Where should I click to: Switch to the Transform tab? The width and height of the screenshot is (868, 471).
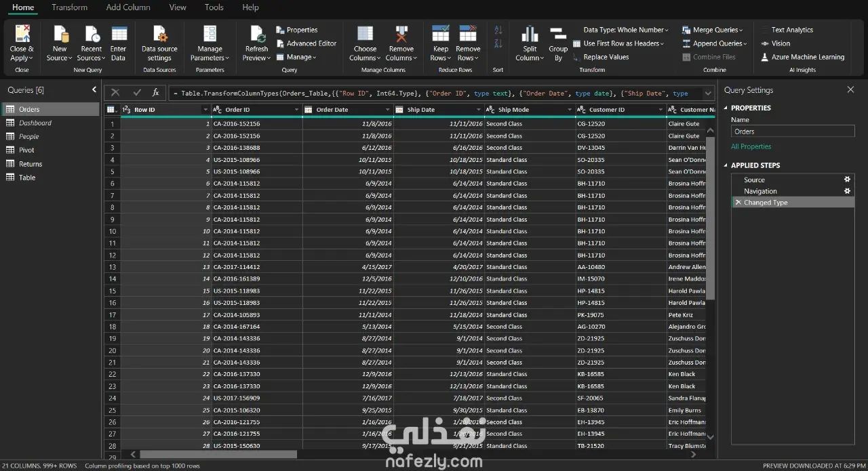[x=69, y=7]
